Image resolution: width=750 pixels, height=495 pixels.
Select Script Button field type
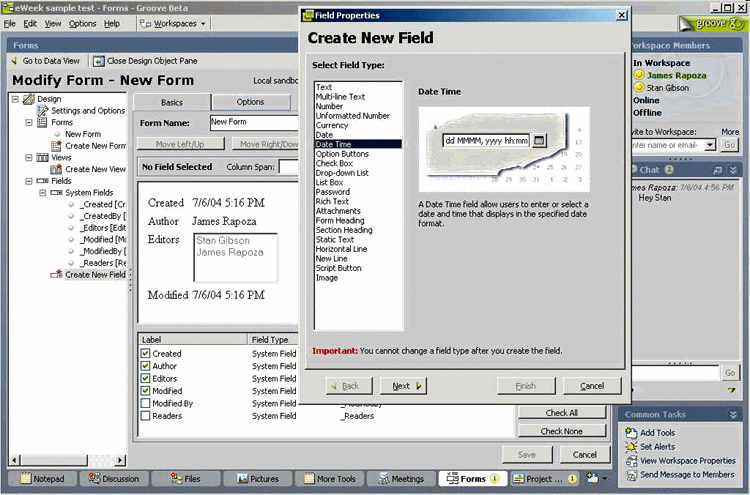click(x=338, y=268)
